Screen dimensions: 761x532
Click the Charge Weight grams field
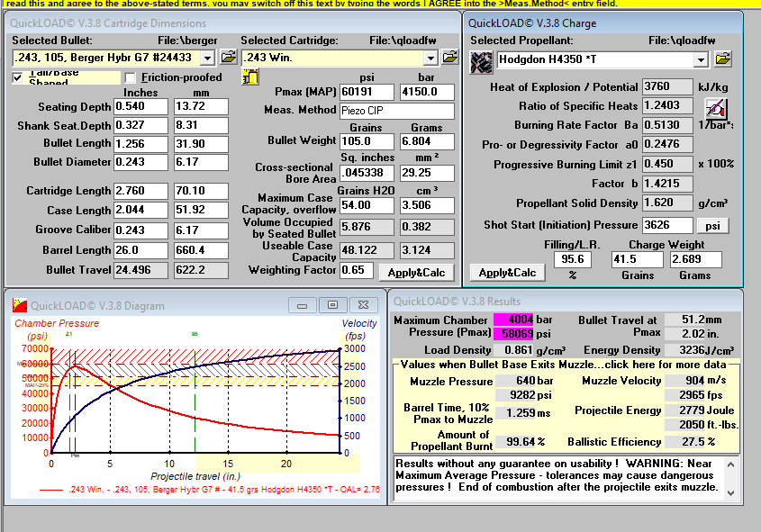pos(695,259)
